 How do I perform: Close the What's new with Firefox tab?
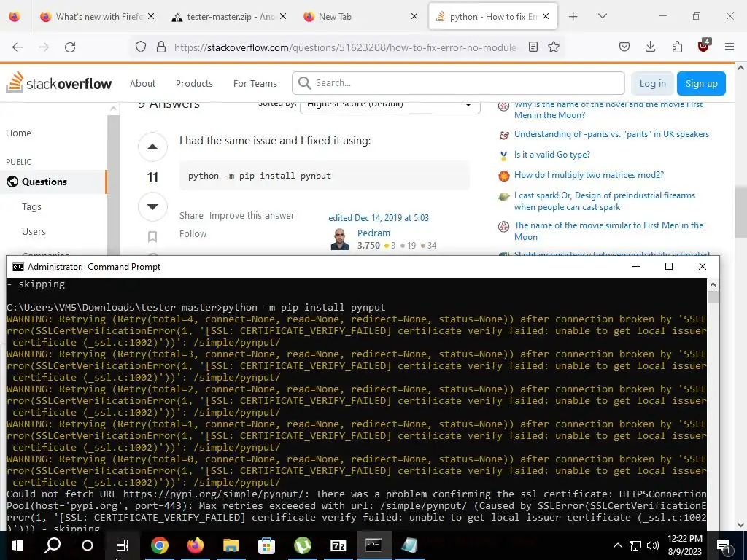point(151,17)
